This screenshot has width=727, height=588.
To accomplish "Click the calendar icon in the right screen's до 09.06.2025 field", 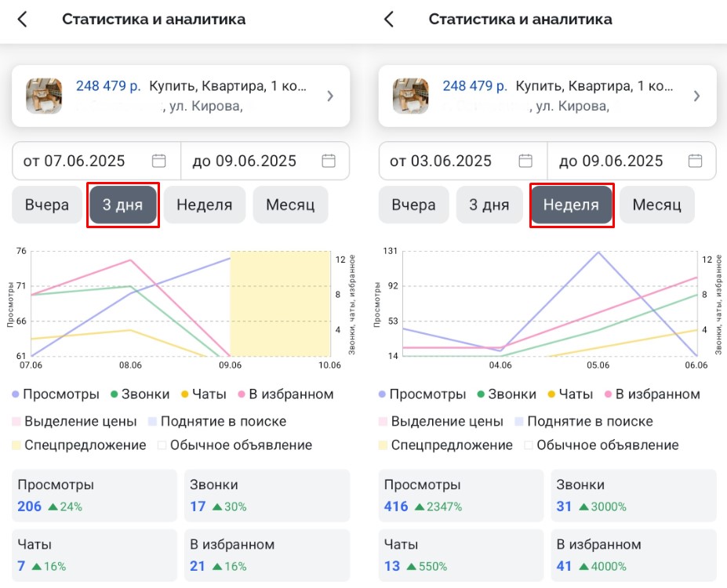I will pyautogui.click(x=695, y=161).
